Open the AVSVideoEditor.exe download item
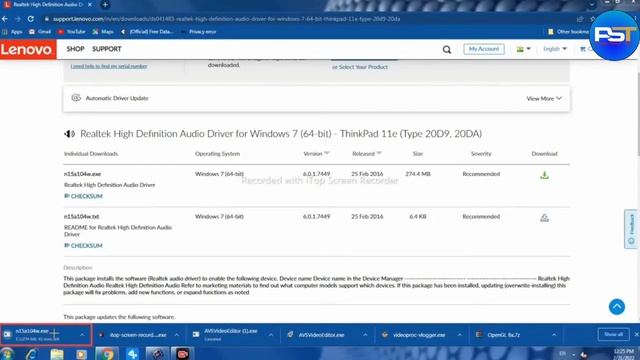 click(321, 335)
